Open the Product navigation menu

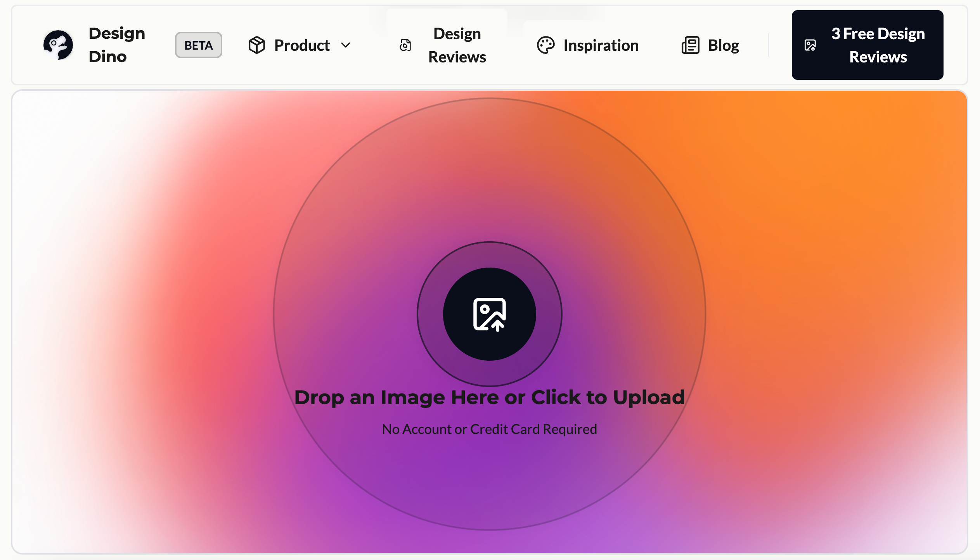[x=302, y=45]
